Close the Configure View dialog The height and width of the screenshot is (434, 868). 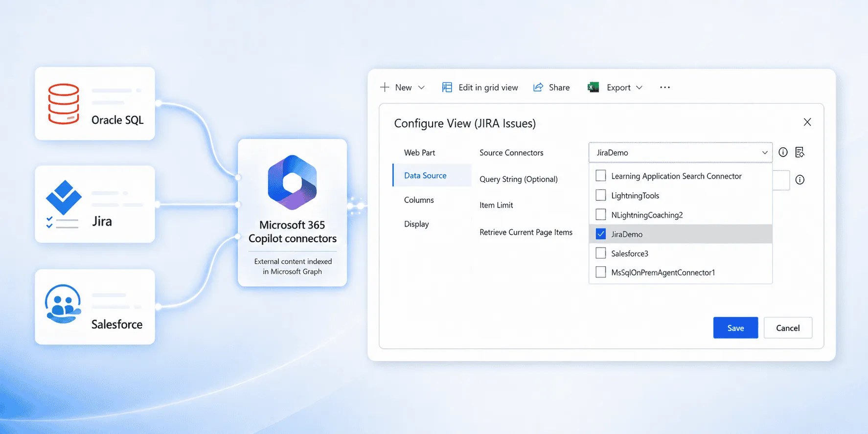(x=807, y=122)
